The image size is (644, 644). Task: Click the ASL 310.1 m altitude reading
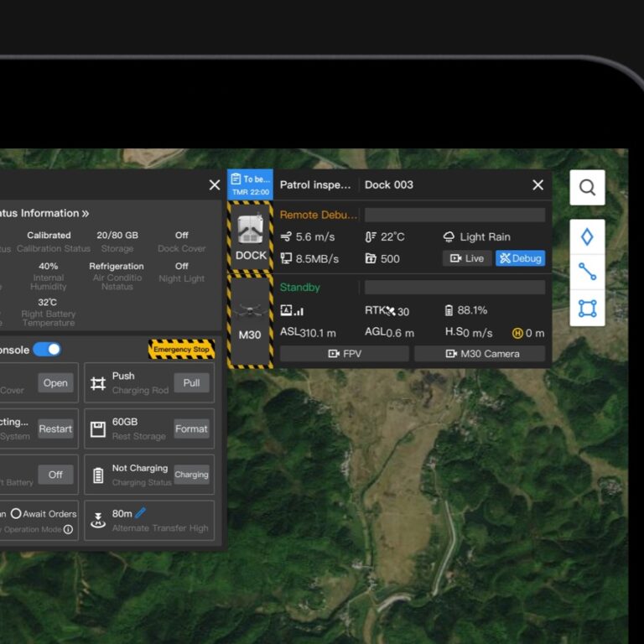[x=308, y=333]
